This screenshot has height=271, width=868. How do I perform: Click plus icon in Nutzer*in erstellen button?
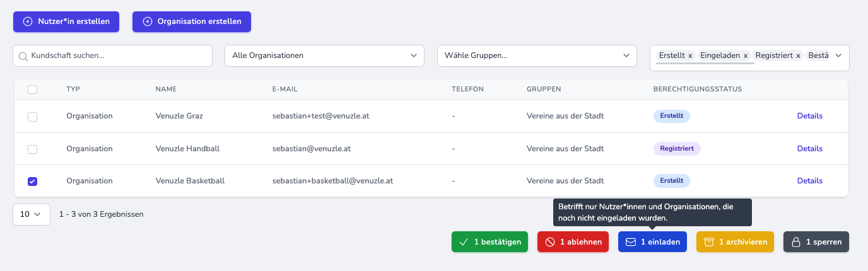(28, 21)
